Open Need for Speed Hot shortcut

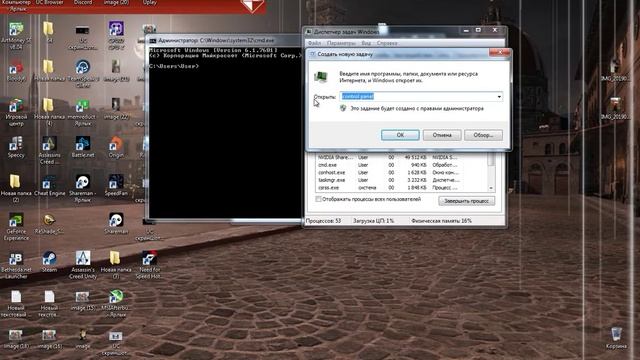click(x=149, y=264)
